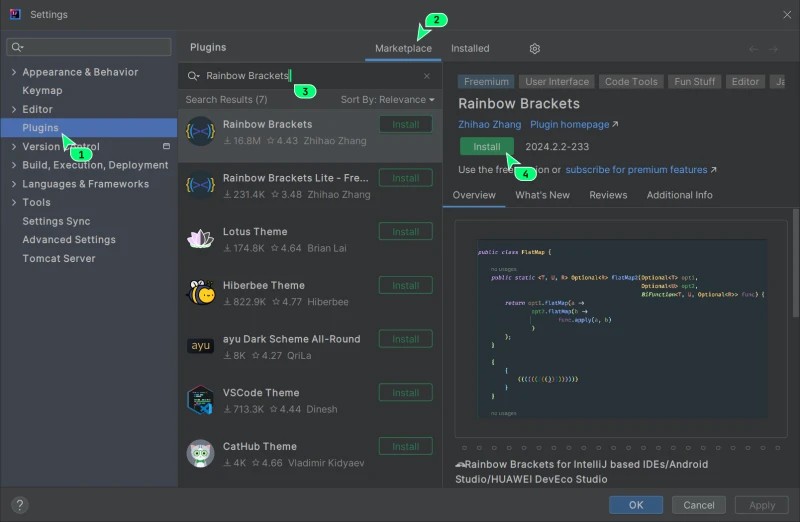
Task: Filter by the Editor tag
Action: point(745,82)
